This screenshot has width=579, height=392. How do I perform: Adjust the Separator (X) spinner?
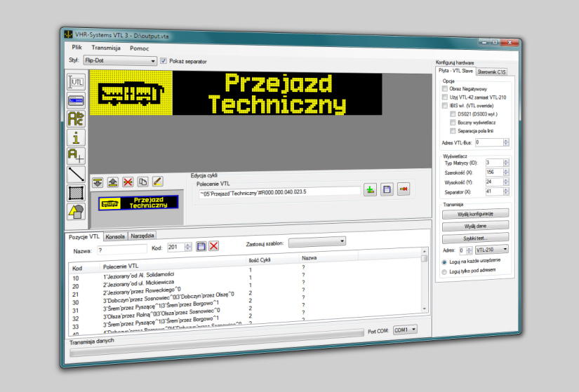pyautogui.click(x=506, y=191)
